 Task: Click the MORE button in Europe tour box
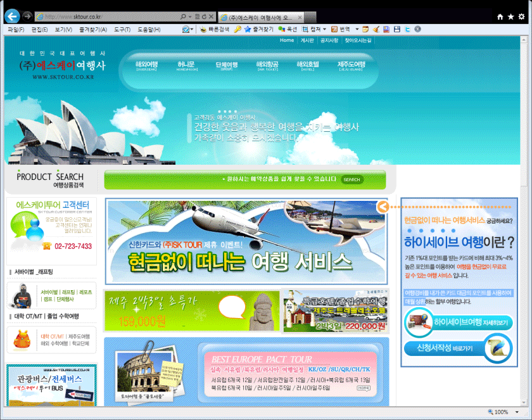(364, 388)
